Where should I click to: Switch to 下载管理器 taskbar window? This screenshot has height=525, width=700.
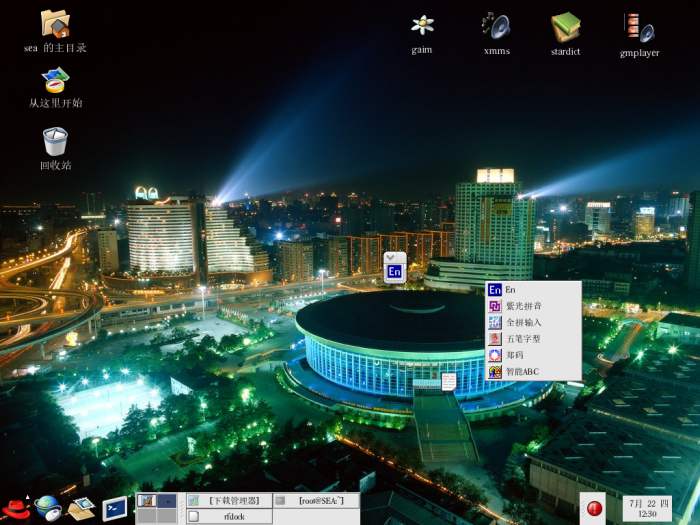click(x=229, y=500)
